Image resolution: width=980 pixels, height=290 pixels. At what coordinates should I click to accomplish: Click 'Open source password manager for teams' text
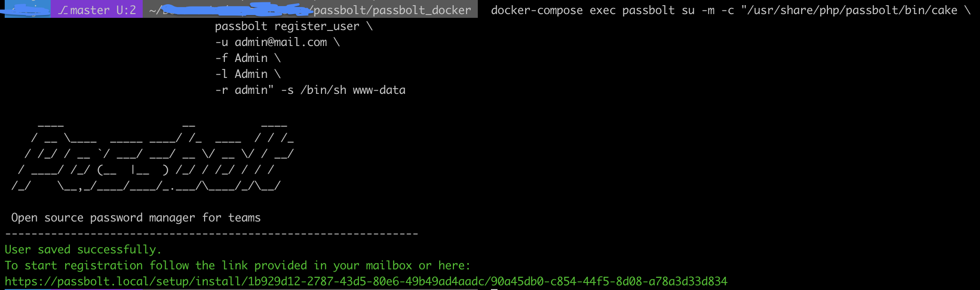point(136,218)
